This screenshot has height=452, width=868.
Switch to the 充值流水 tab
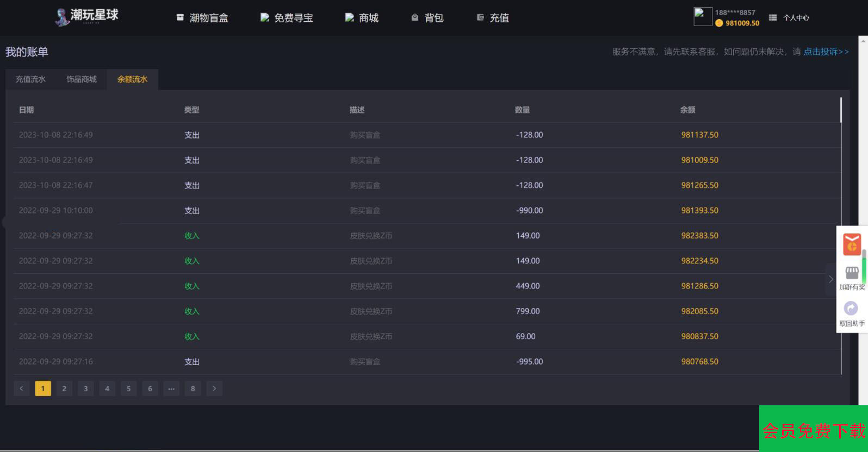(x=30, y=79)
